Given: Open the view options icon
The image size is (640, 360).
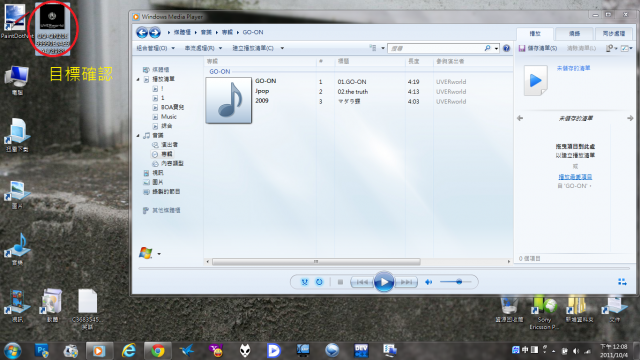Looking at the screenshot, I should point(373,48).
